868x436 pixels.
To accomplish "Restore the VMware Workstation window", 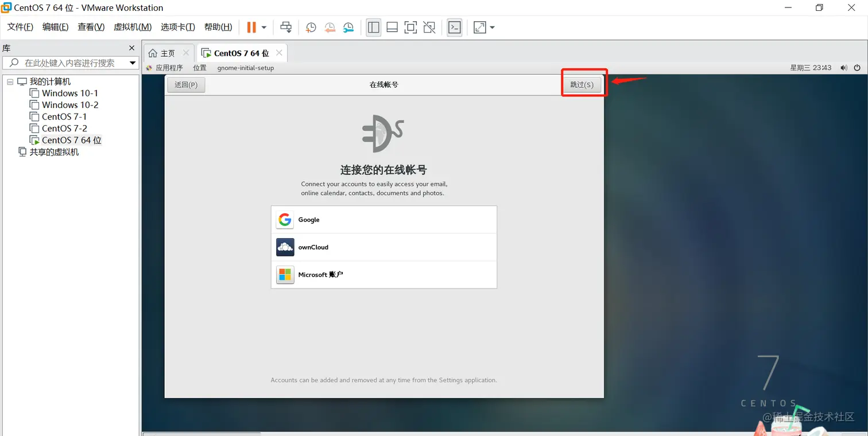I will (819, 7).
